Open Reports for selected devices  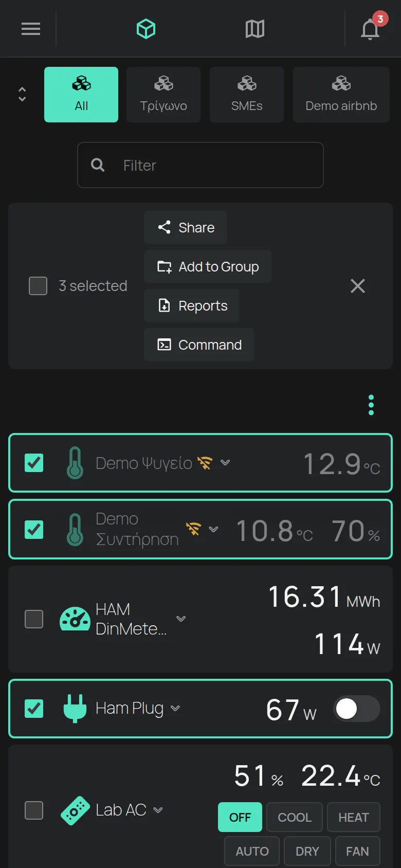point(192,305)
